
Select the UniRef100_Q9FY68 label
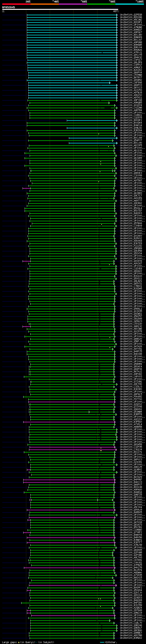(x=131, y=100)
